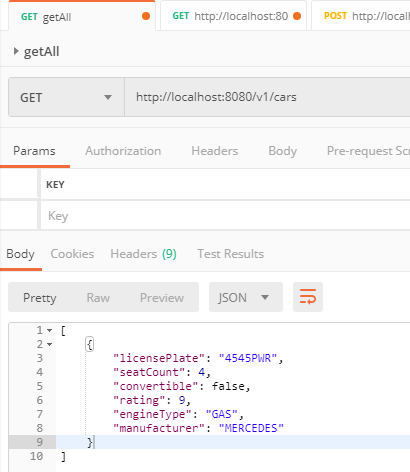Viewport: 410px width, 472px height.
Task: Show the response Cookies tab
Action: pos(72,254)
